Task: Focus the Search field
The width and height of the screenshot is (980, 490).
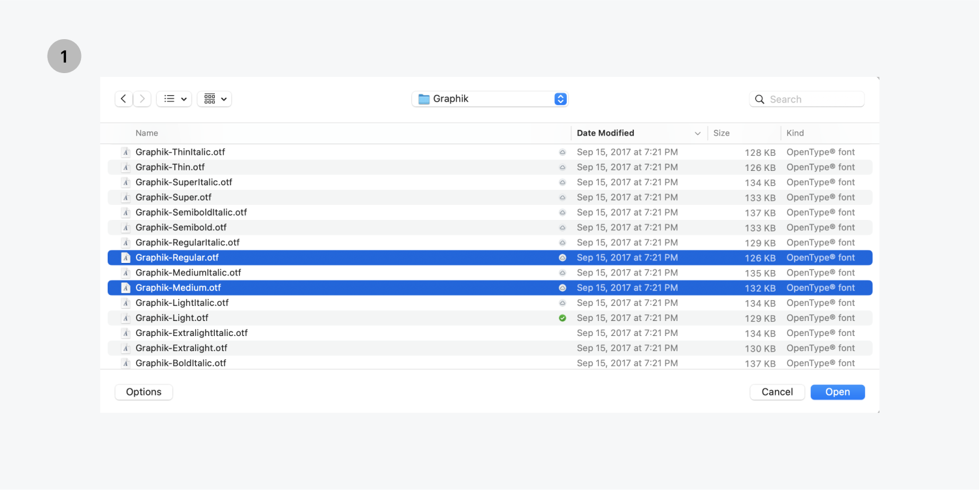Action: (x=807, y=99)
